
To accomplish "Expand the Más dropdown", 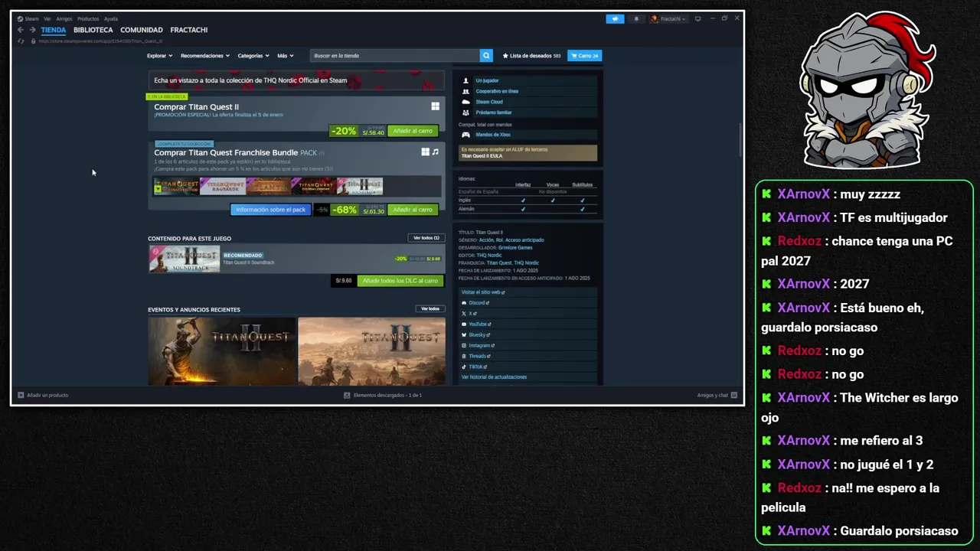I will pyautogui.click(x=285, y=55).
